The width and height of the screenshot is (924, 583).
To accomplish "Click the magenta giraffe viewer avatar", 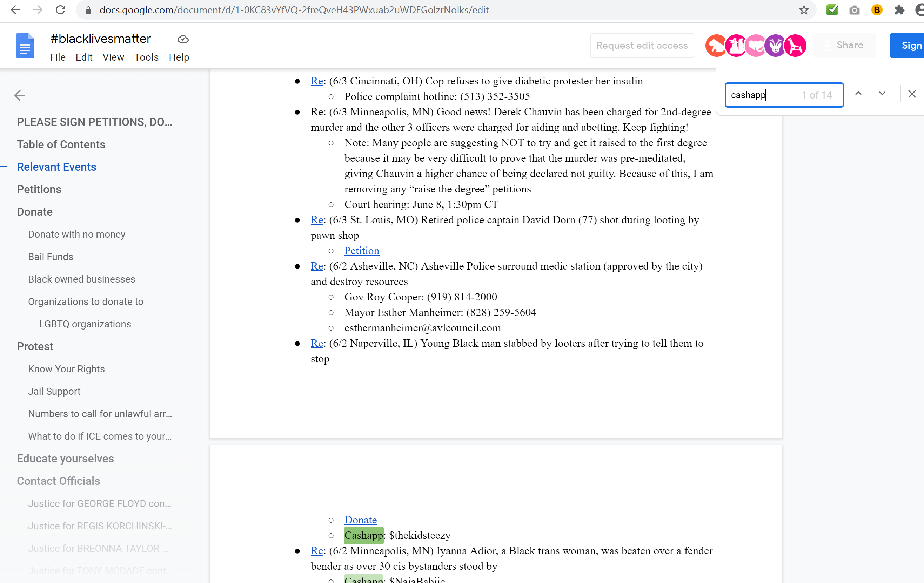I will tap(795, 46).
